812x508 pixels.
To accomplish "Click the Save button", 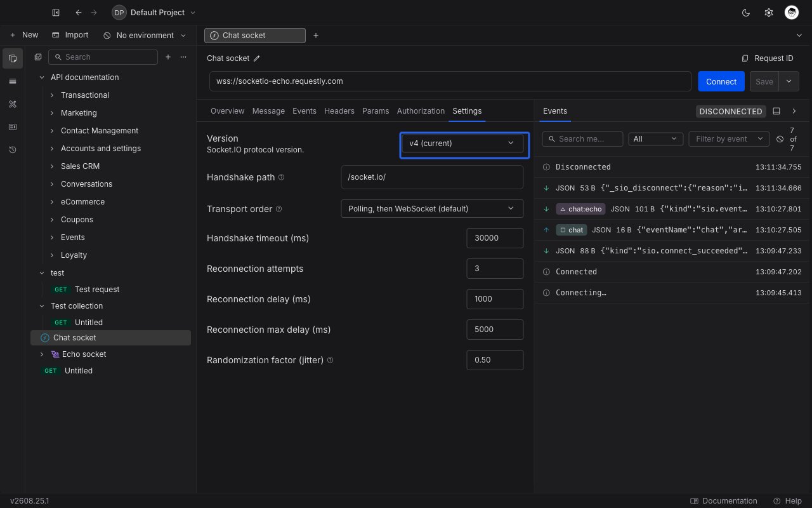I will click(764, 81).
